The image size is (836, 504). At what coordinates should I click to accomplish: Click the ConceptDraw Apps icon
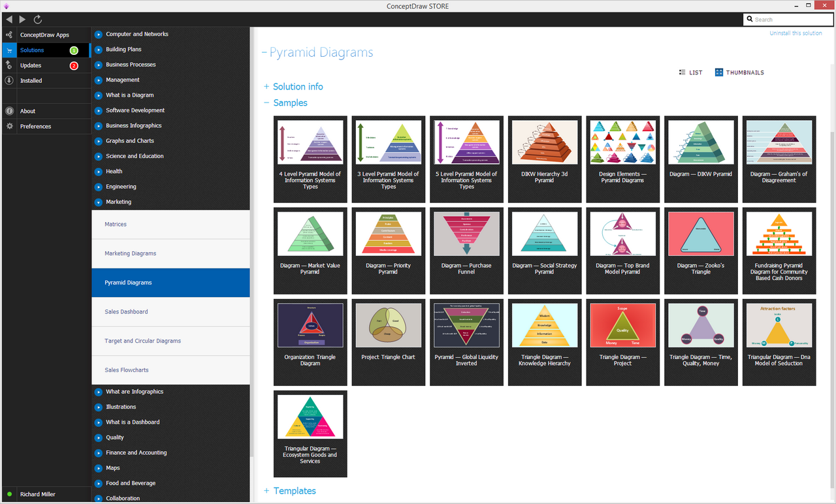coord(9,35)
